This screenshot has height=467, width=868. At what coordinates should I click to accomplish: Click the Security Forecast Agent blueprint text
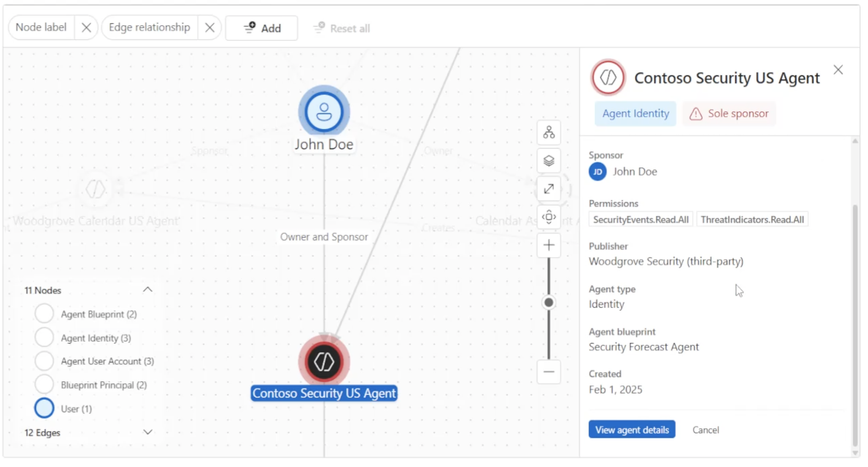point(644,347)
